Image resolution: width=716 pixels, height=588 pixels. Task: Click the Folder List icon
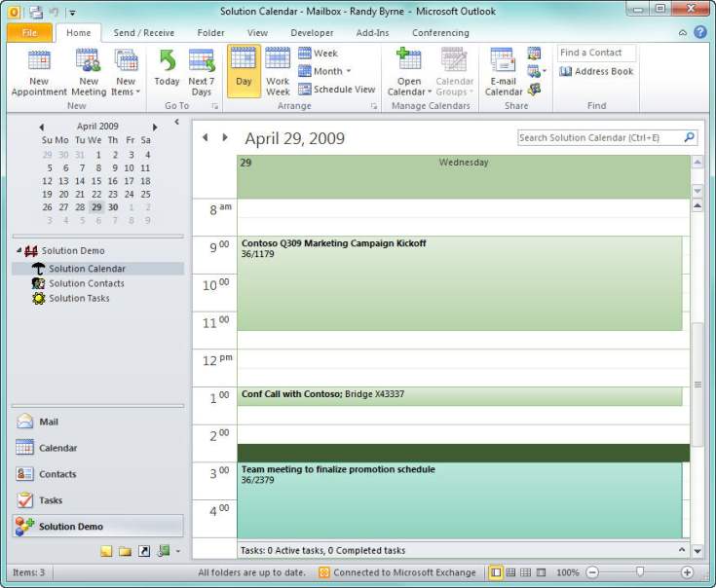pyautogui.click(x=125, y=551)
